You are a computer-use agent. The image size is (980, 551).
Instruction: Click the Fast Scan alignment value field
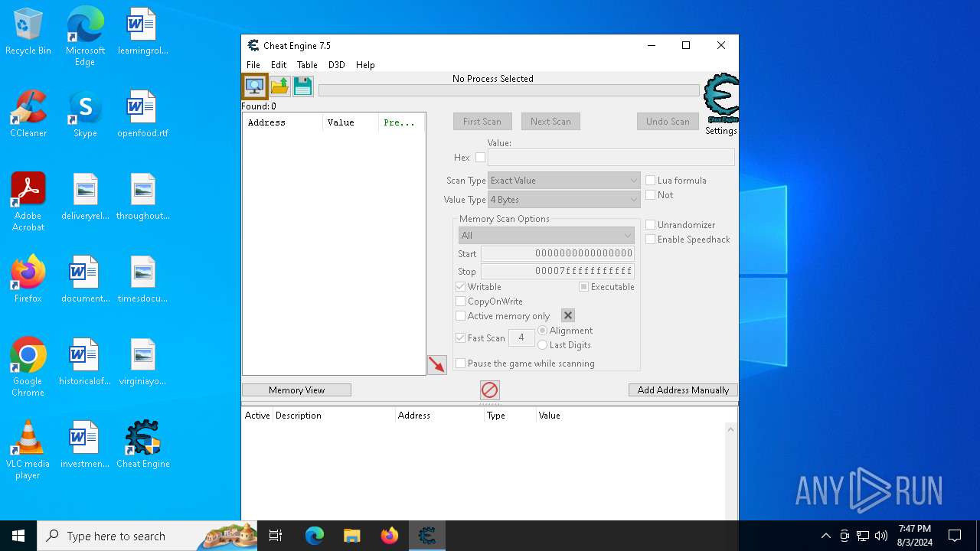[x=521, y=337]
